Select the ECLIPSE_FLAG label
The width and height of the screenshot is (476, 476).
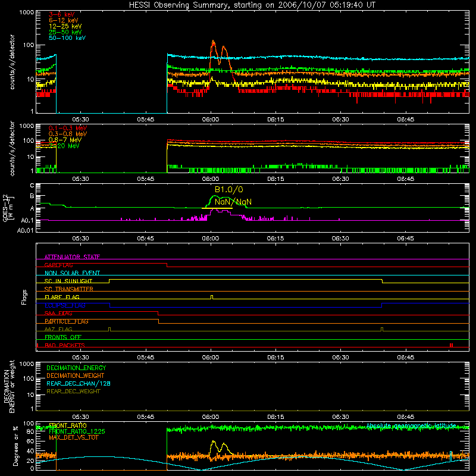pyautogui.click(x=65, y=305)
